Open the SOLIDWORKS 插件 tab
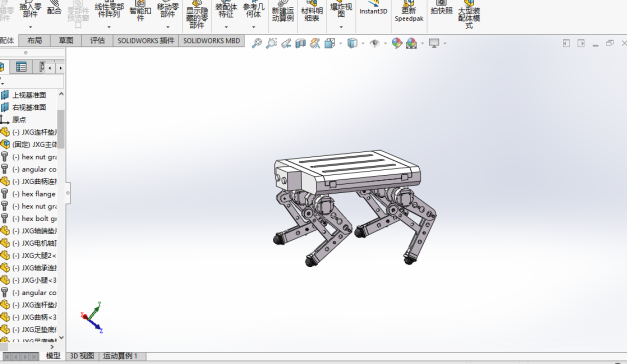The height and width of the screenshot is (364, 627). tap(146, 40)
